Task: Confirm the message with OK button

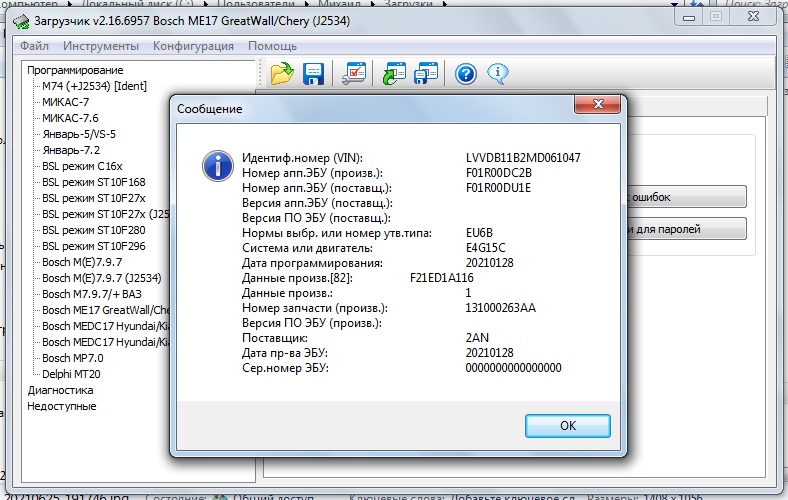Action: click(x=568, y=426)
